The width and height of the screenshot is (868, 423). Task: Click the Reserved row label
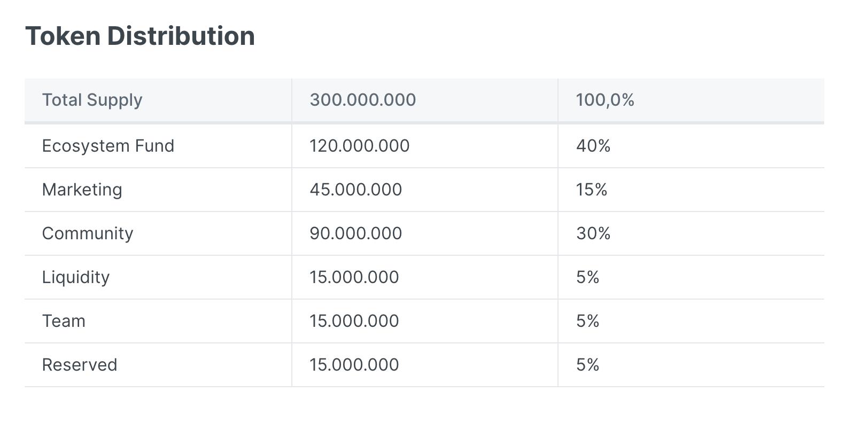coord(79,365)
